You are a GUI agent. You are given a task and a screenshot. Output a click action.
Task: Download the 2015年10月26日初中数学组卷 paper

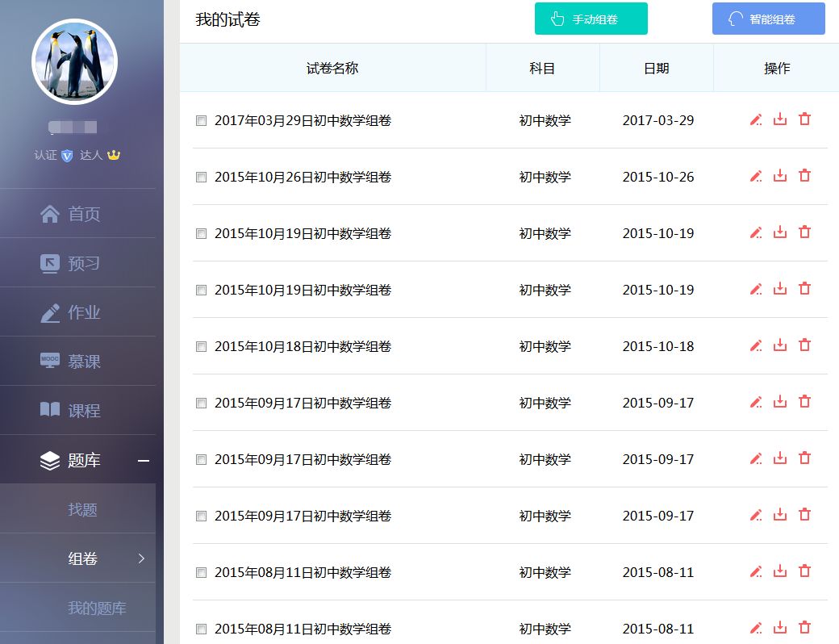[779, 176]
